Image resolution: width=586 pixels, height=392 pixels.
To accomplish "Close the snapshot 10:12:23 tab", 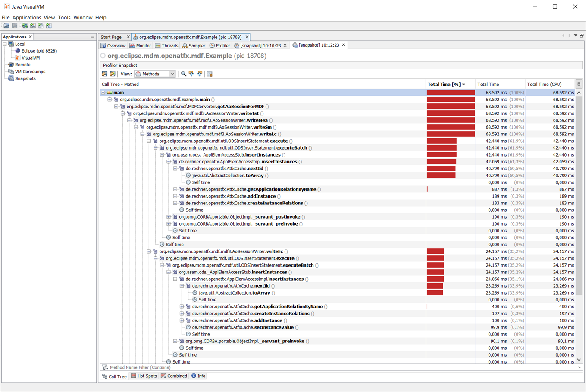I will 343,45.
